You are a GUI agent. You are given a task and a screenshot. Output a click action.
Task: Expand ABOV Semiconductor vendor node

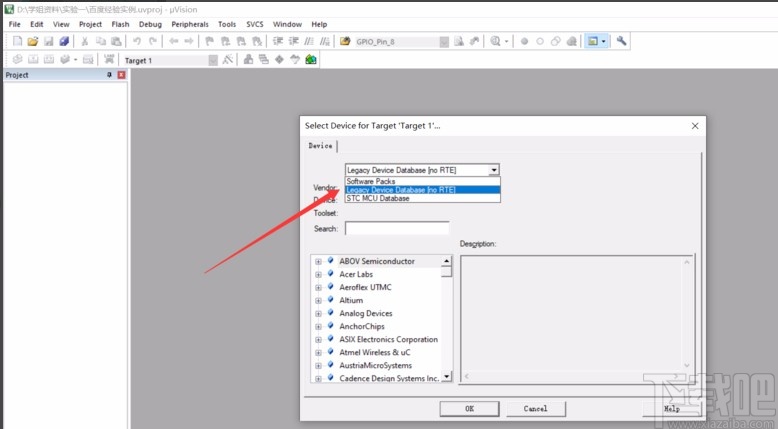(318, 261)
